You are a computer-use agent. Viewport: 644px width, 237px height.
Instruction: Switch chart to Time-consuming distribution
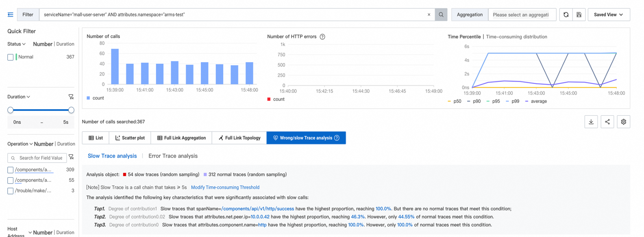coord(516,37)
